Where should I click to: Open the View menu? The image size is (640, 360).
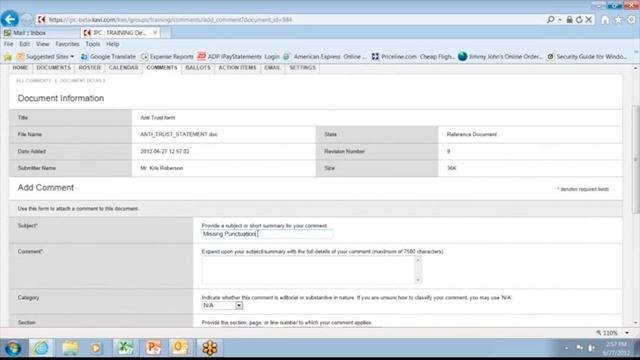point(42,44)
